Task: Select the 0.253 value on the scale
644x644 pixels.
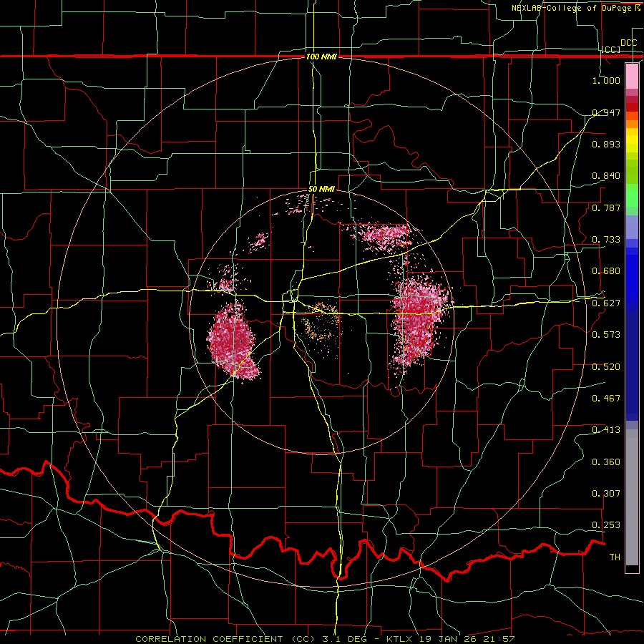Action: [606, 525]
